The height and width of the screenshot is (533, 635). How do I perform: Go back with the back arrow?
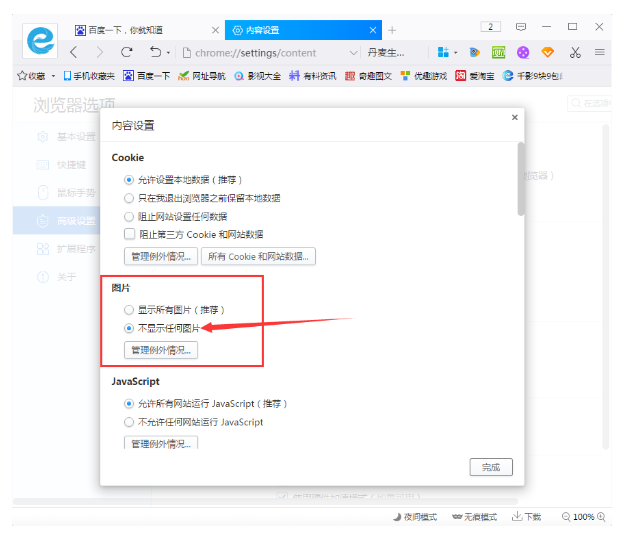coord(73,52)
